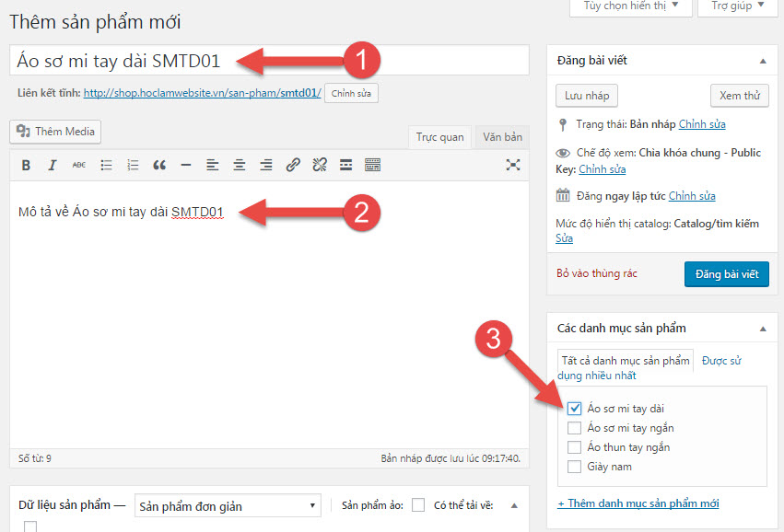Apply bold formatting in editor toolbar
Viewport: 784px width, 532px height.
point(26,165)
